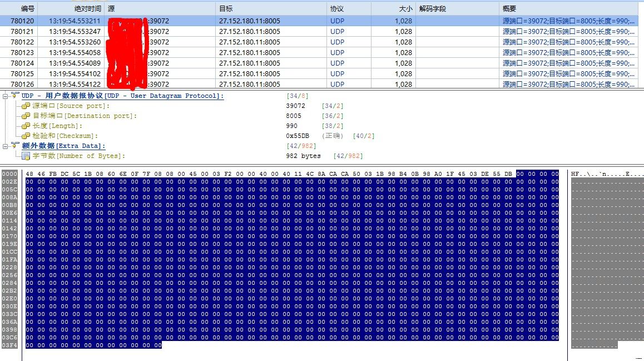Select packet row 780123

pyautogui.click(x=319, y=53)
